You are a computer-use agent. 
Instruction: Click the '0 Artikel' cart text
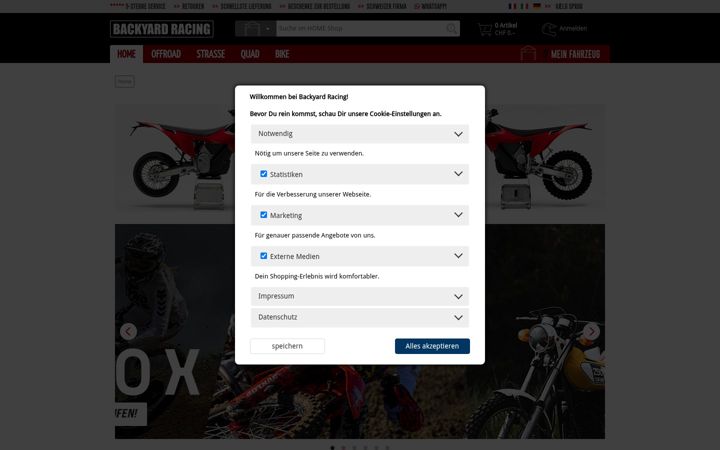point(506,25)
